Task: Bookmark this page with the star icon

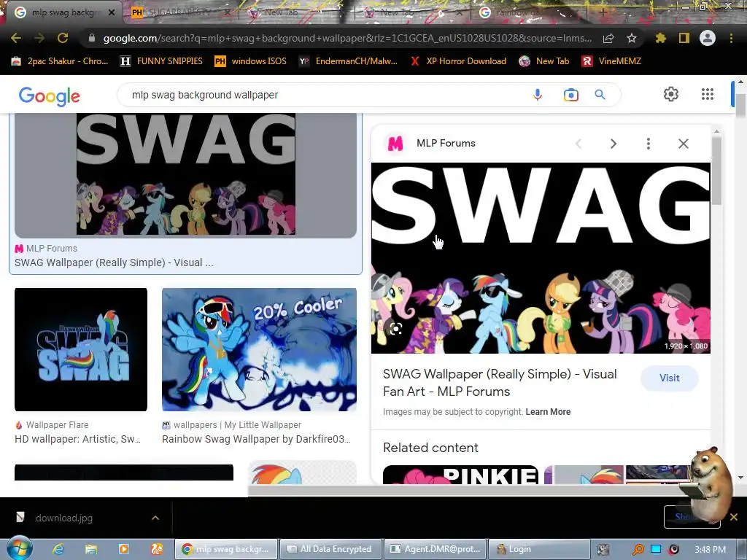Action: click(x=632, y=38)
